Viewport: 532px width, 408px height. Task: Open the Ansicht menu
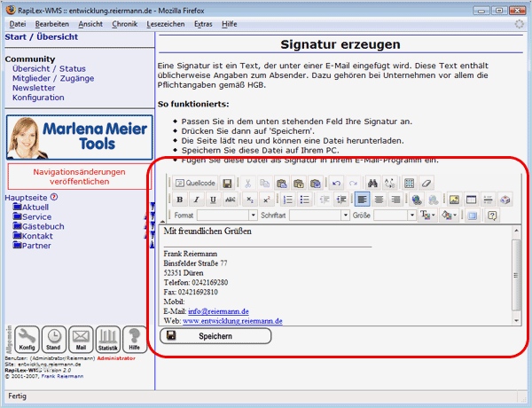[x=90, y=24]
